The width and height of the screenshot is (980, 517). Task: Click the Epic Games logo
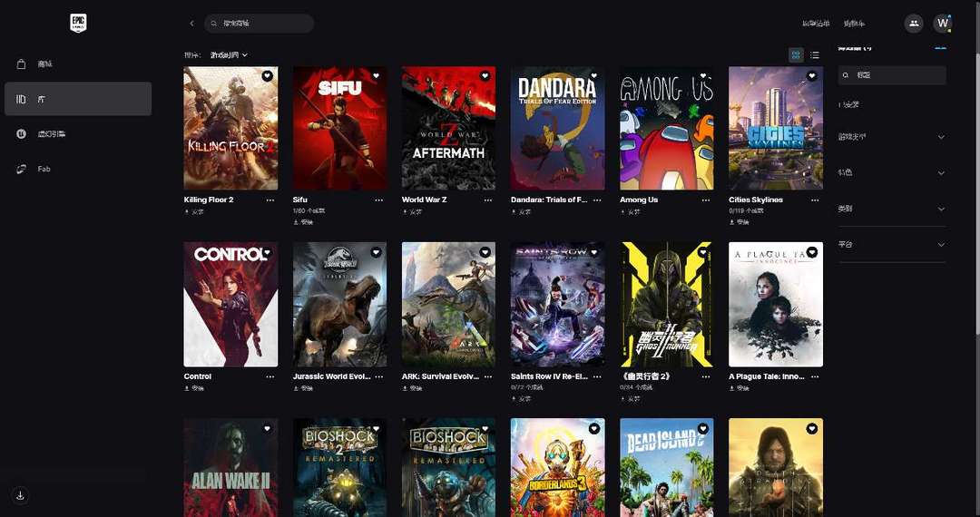click(x=78, y=23)
